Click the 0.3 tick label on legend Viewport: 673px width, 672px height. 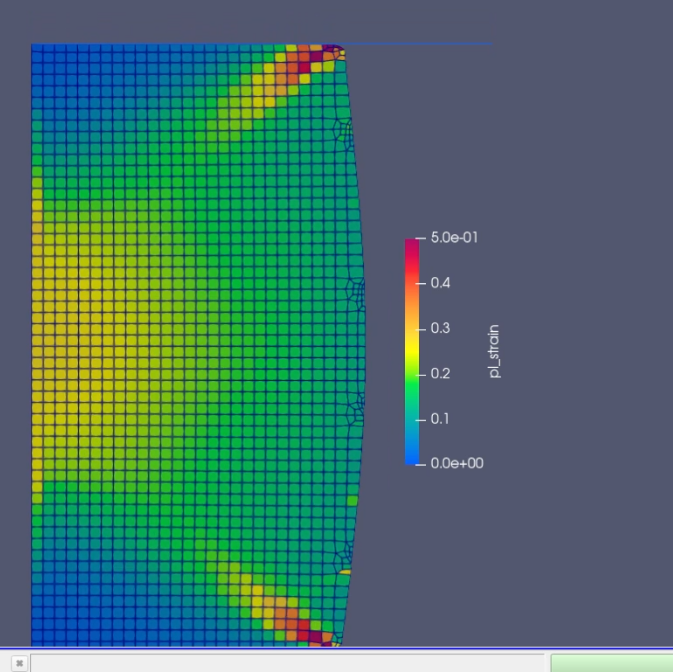click(x=440, y=328)
